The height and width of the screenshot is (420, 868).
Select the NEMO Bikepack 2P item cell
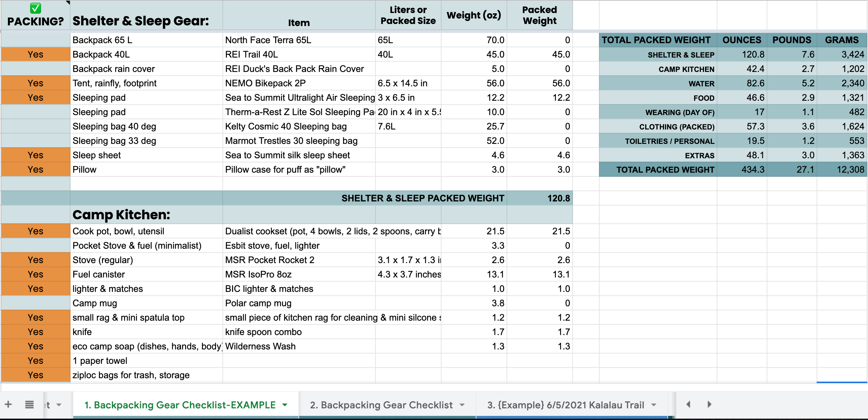299,83
